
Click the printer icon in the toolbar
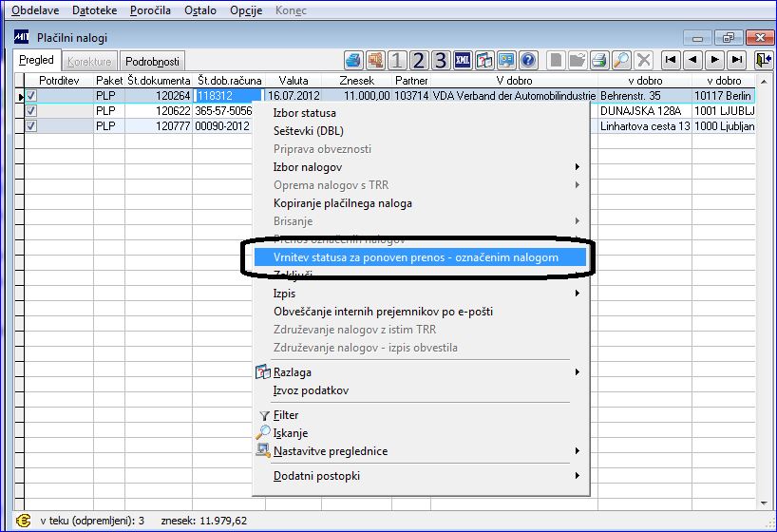pyautogui.click(x=599, y=61)
